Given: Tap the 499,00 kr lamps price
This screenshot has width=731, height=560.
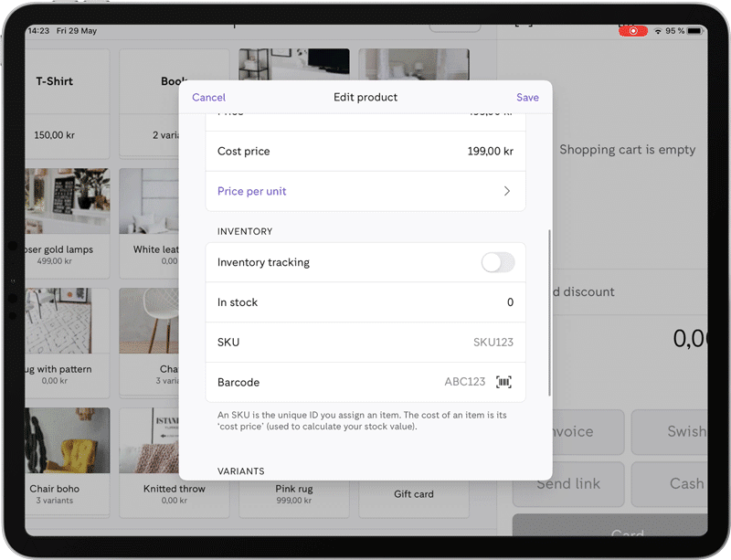Looking at the screenshot, I should [x=55, y=261].
